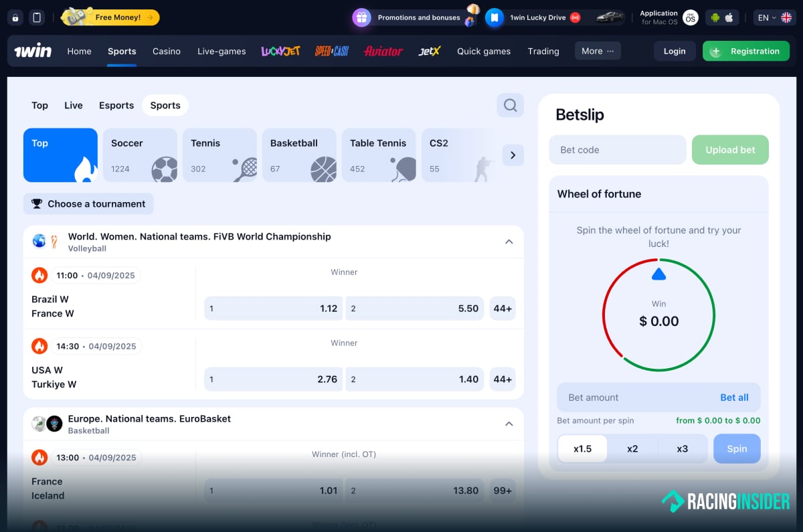Open the Free Money banner
Viewport: 803px width, 532px height.
(110, 17)
